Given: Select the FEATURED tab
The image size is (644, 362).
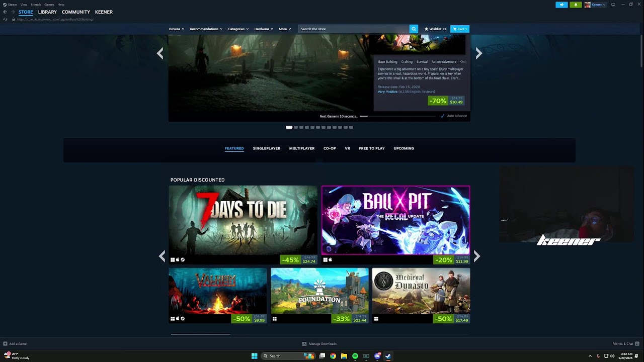Looking at the screenshot, I should 234,148.
